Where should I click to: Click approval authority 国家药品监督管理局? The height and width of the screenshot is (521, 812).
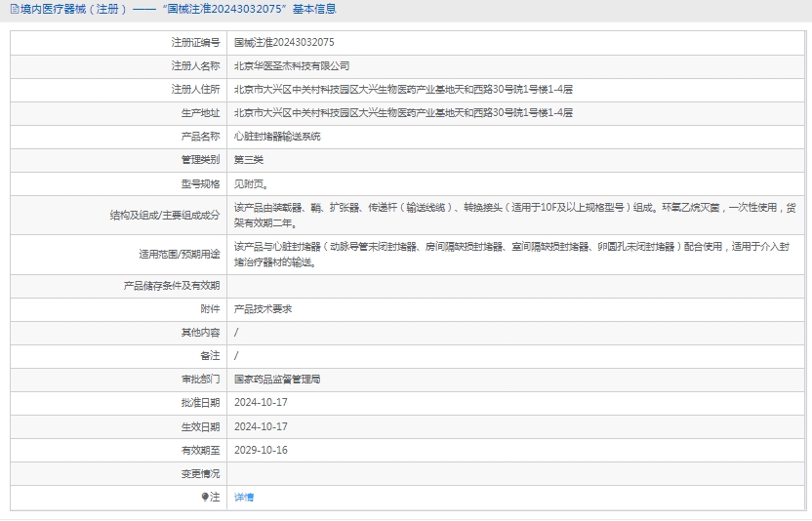point(277,380)
